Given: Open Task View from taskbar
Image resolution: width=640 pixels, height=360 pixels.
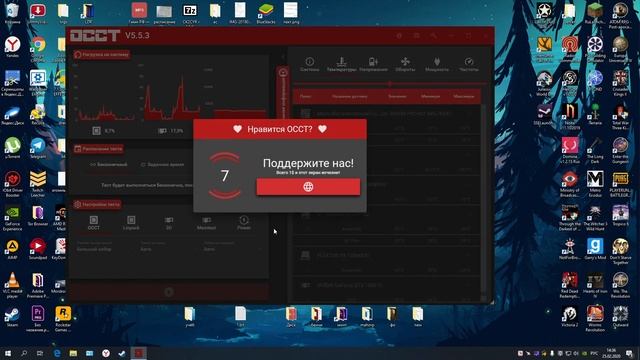Looking at the screenshot, I should pos(40,353).
